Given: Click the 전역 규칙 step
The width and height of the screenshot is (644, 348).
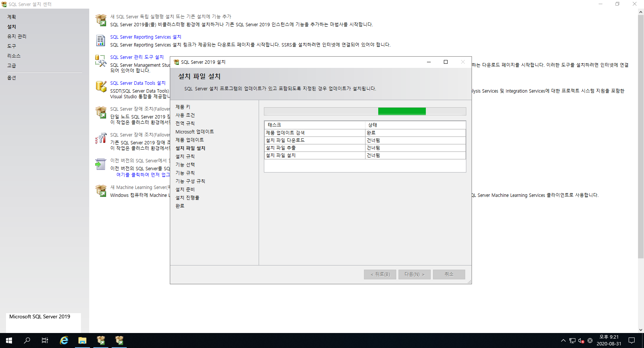Looking at the screenshot, I should point(185,123).
